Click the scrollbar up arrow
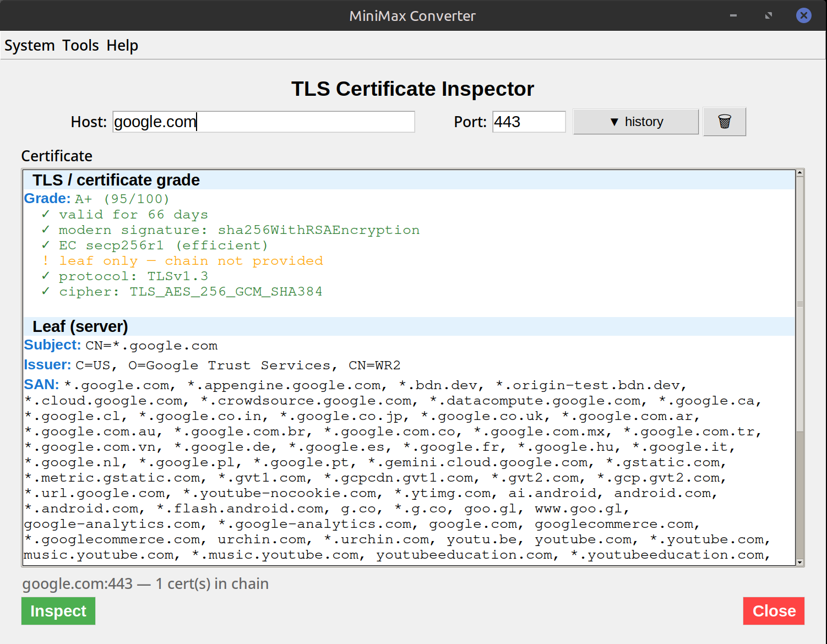 click(800, 173)
